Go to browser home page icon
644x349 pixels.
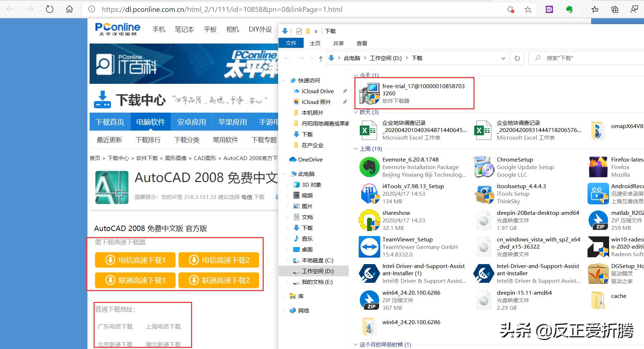[x=69, y=9]
